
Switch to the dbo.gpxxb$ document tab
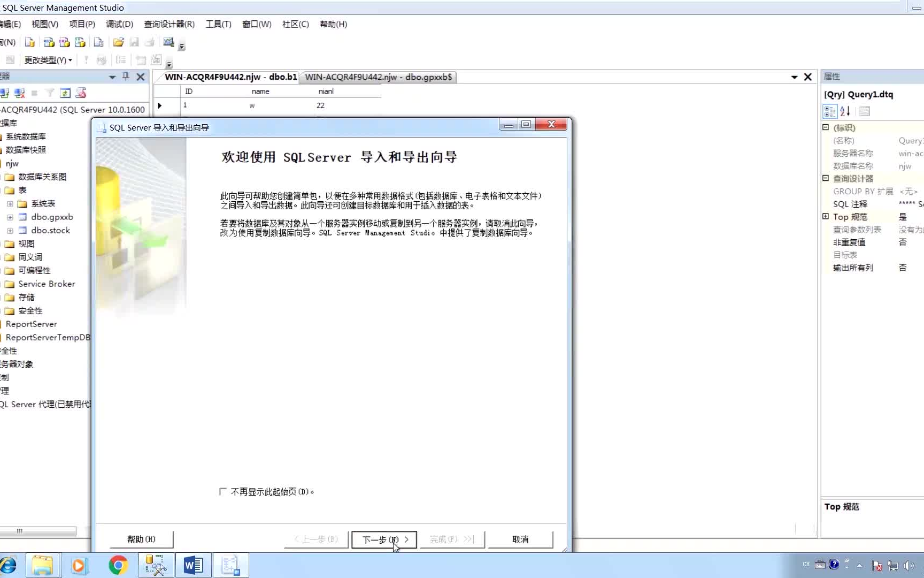click(x=378, y=77)
